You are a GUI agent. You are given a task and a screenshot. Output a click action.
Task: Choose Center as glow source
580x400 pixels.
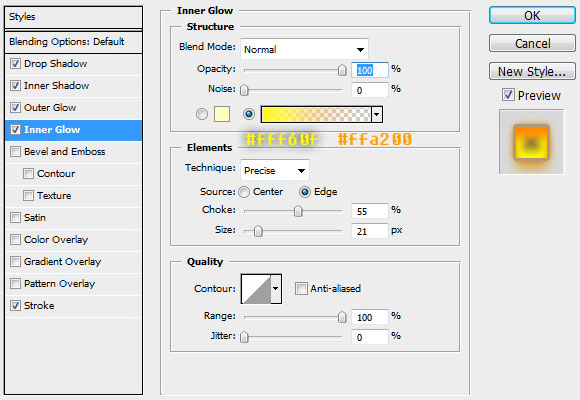[244, 192]
